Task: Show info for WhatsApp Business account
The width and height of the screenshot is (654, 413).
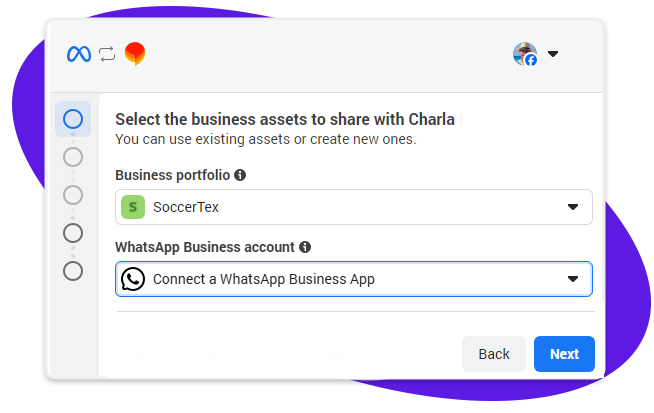Action: tap(305, 247)
